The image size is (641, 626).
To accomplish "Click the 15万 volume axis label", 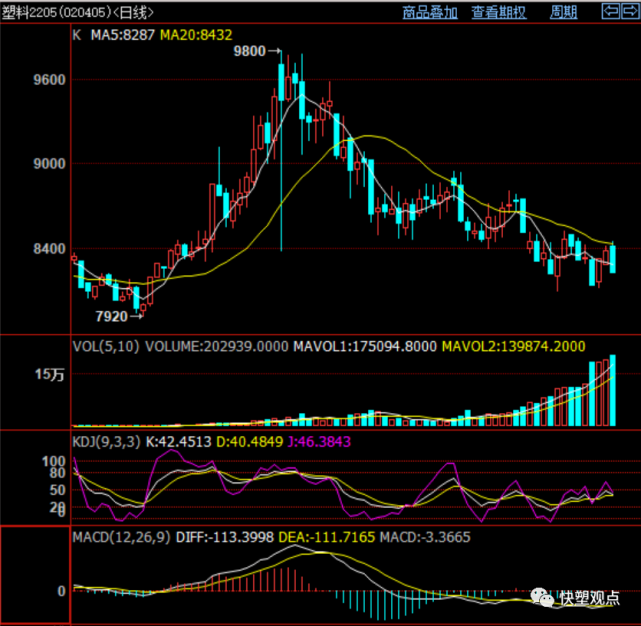I will 49,374.
